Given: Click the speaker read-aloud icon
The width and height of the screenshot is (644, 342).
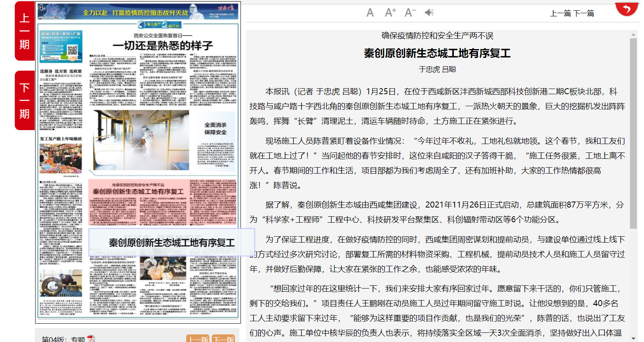Looking at the screenshot, I should (429, 13).
